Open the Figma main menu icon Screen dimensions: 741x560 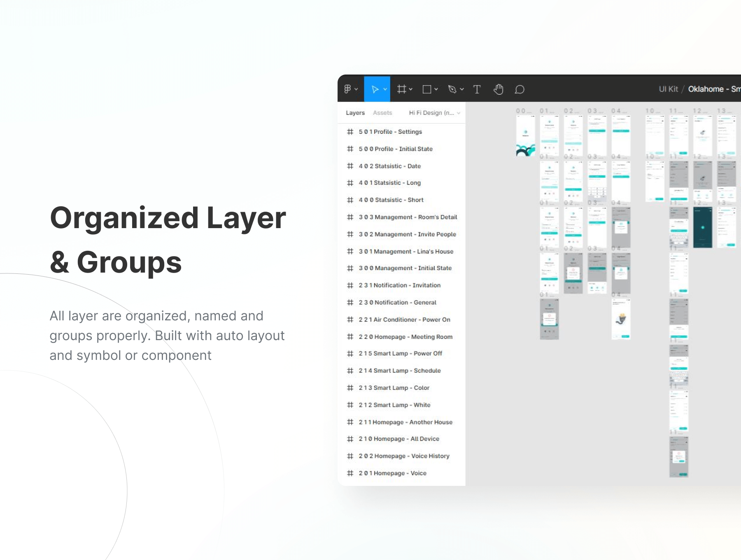348,89
